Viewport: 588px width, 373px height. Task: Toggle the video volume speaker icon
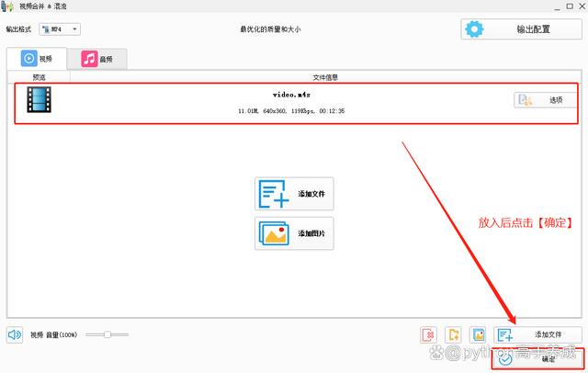15,334
